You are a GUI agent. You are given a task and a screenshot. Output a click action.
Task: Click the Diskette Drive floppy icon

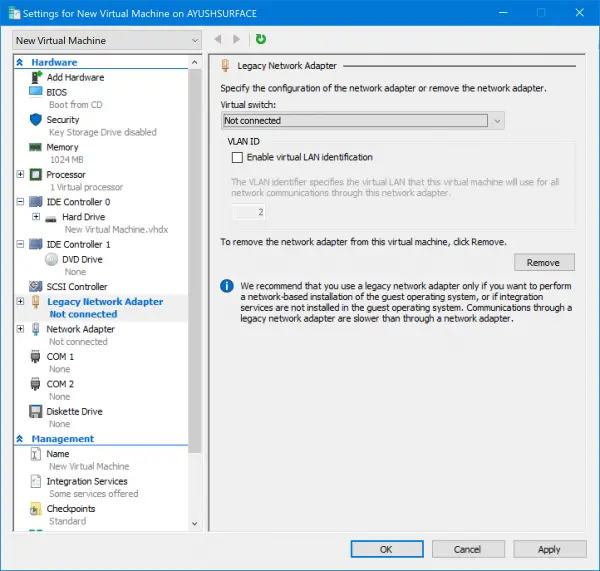36,411
